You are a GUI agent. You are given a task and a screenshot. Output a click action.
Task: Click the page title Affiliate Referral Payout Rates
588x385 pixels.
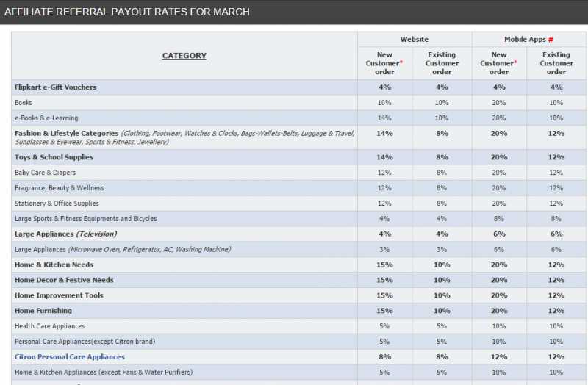[x=127, y=12]
